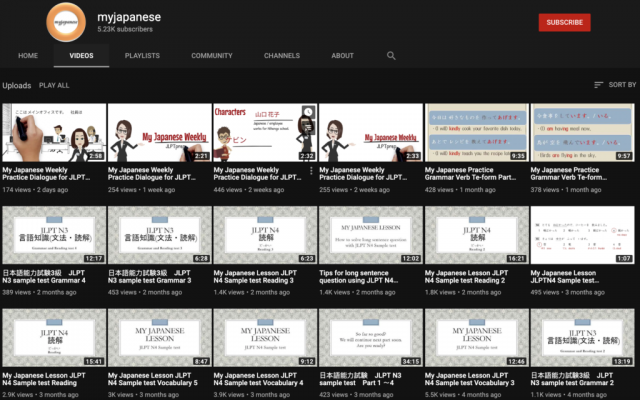Open the About tab
The width and height of the screenshot is (640, 400).
[x=343, y=56]
